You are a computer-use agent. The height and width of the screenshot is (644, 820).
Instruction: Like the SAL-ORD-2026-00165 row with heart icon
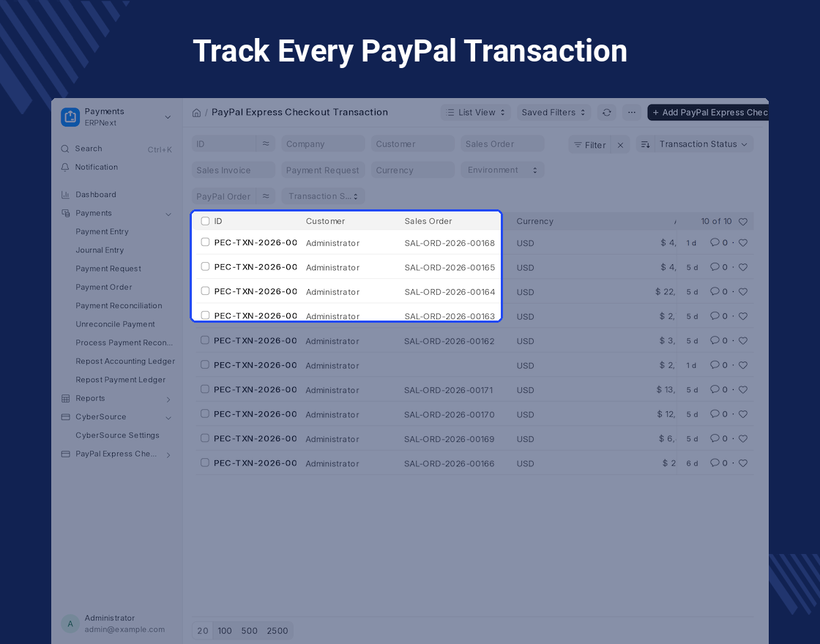tap(742, 267)
